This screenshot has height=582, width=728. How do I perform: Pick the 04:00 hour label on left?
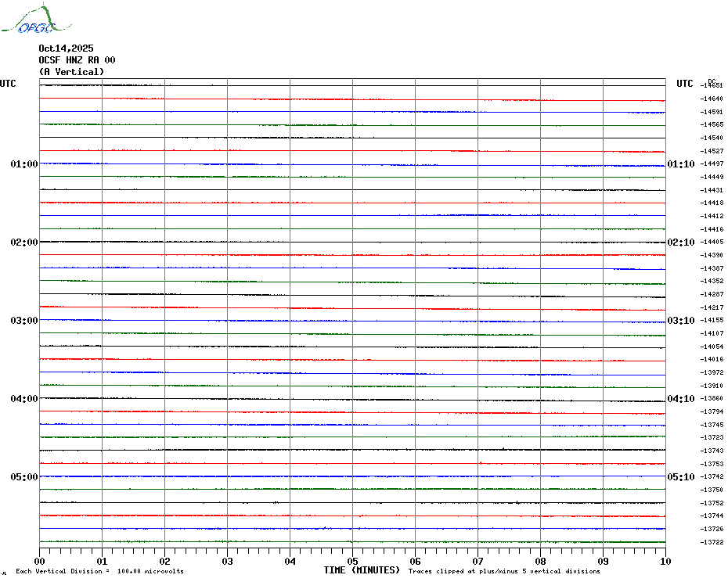(24, 399)
